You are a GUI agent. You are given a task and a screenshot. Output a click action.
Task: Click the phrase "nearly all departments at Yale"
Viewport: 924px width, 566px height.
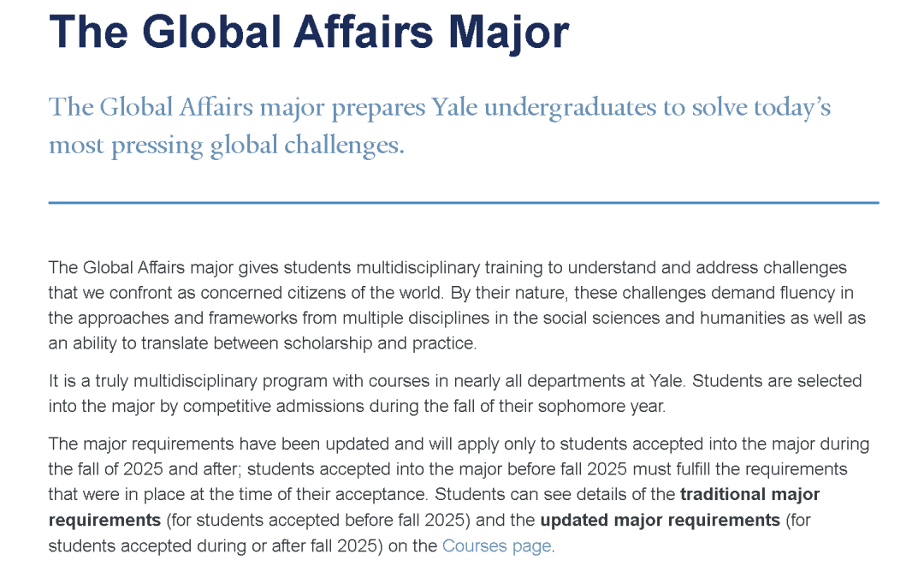point(511,380)
